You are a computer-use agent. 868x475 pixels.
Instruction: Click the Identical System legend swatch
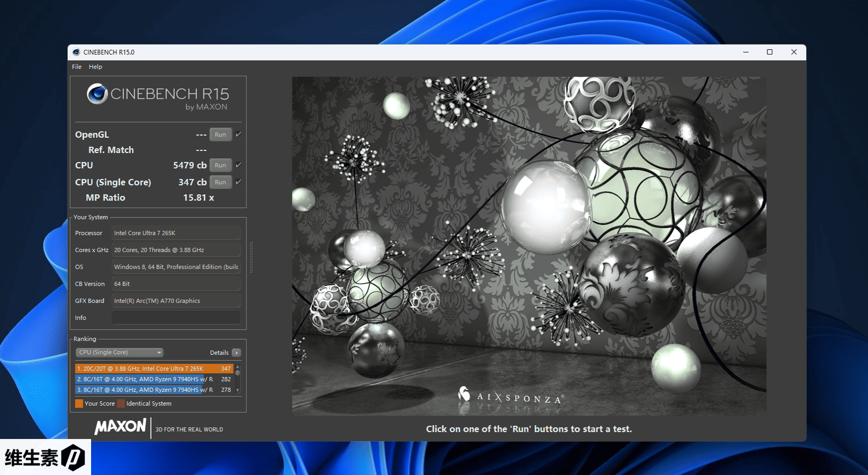121,404
